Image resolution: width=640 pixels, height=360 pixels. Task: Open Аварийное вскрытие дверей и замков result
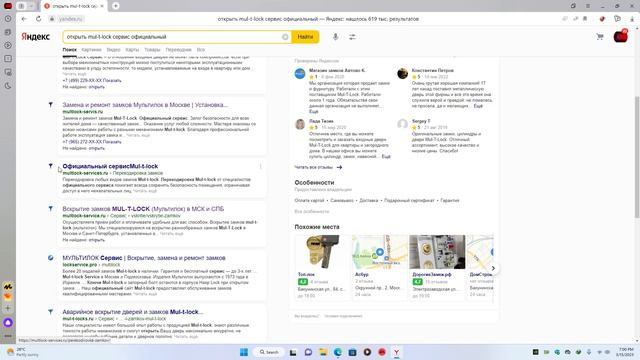point(133,311)
